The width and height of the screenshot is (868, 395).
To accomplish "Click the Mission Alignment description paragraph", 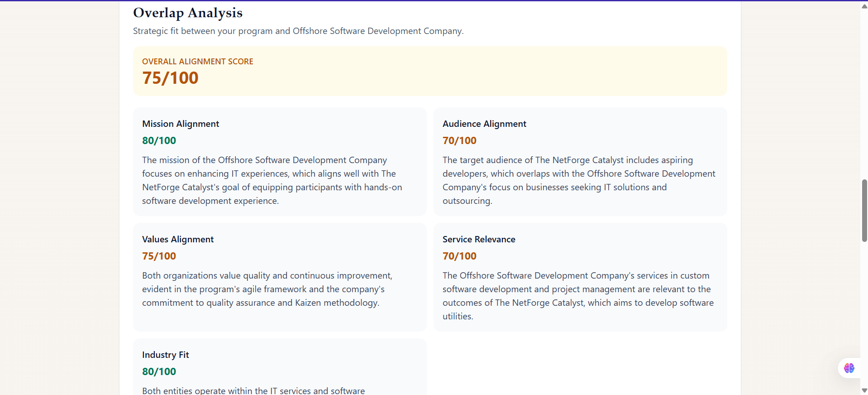I will (x=272, y=180).
